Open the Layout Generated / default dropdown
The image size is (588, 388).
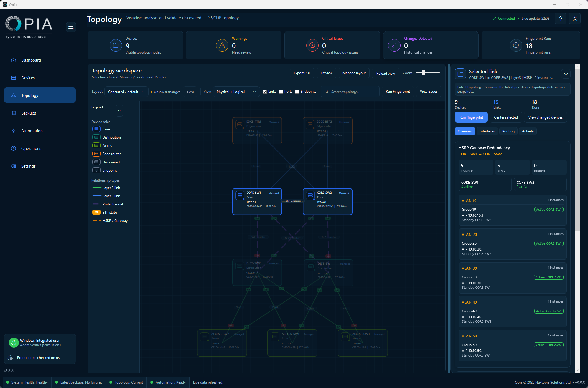point(126,92)
